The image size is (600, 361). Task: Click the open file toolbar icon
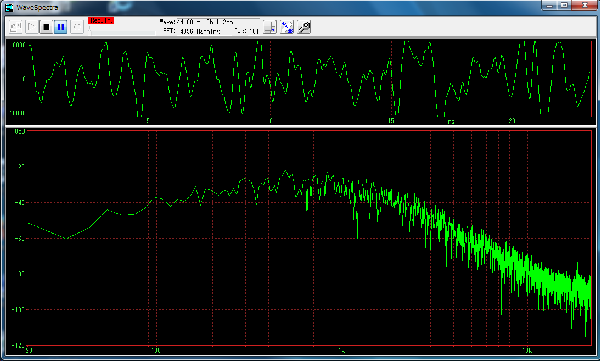point(16,27)
